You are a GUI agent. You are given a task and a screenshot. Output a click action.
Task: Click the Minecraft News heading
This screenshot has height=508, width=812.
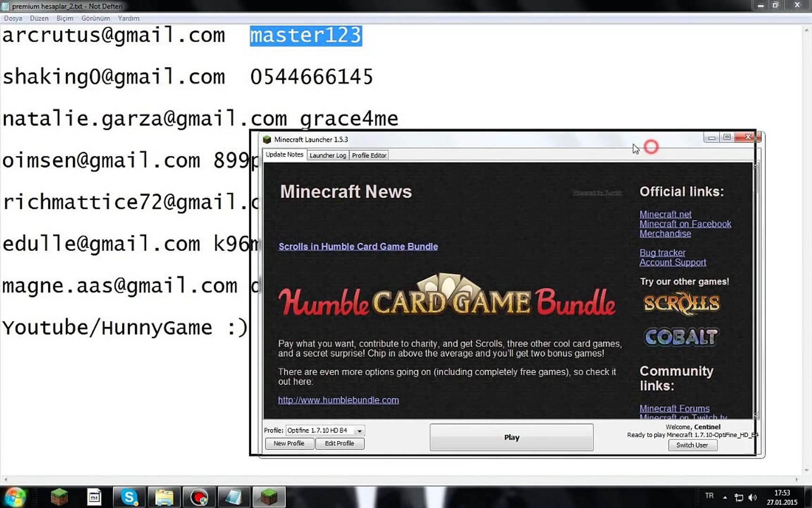[x=346, y=192]
